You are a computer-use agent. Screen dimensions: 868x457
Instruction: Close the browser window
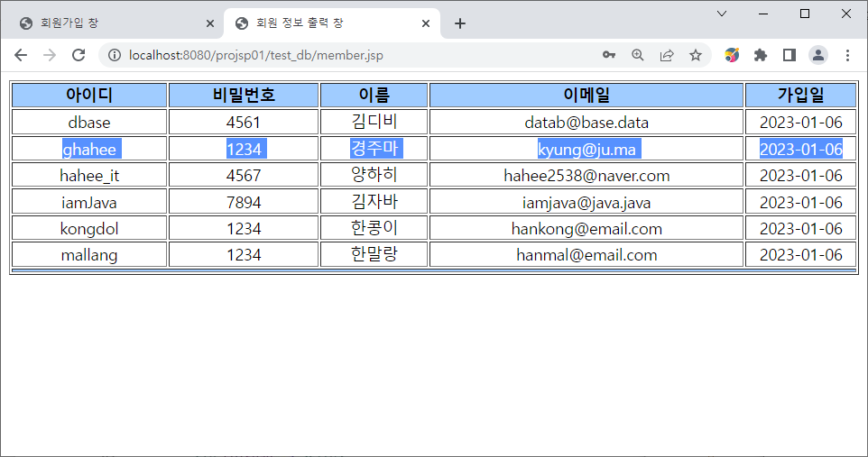(846, 14)
